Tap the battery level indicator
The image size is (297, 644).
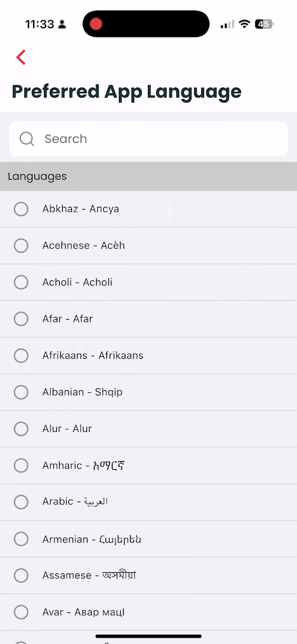tap(264, 24)
